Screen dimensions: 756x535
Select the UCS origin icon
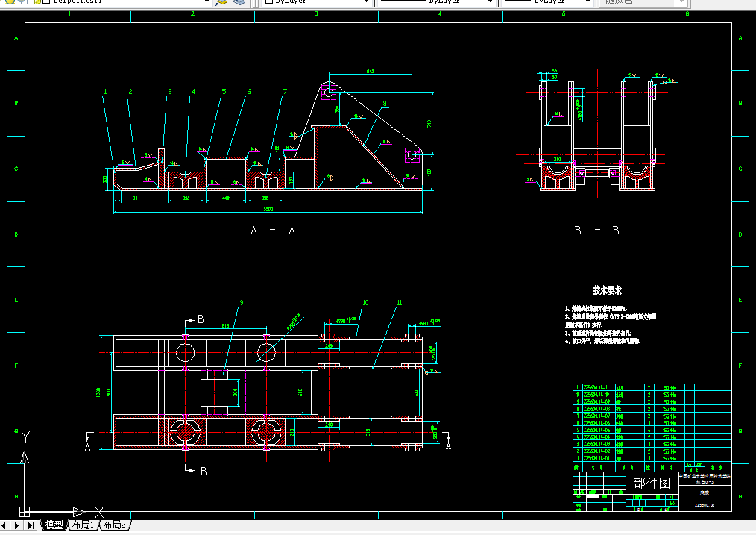[25, 511]
